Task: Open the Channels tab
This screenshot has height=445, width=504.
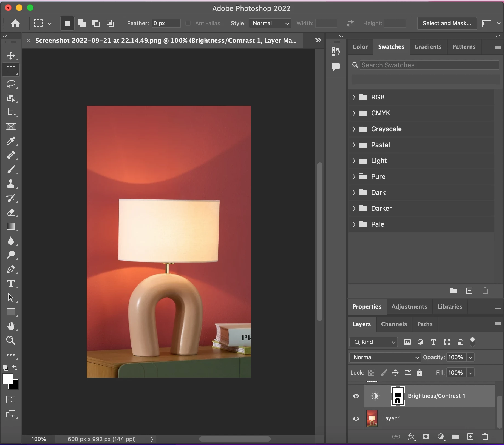Action: (x=394, y=324)
